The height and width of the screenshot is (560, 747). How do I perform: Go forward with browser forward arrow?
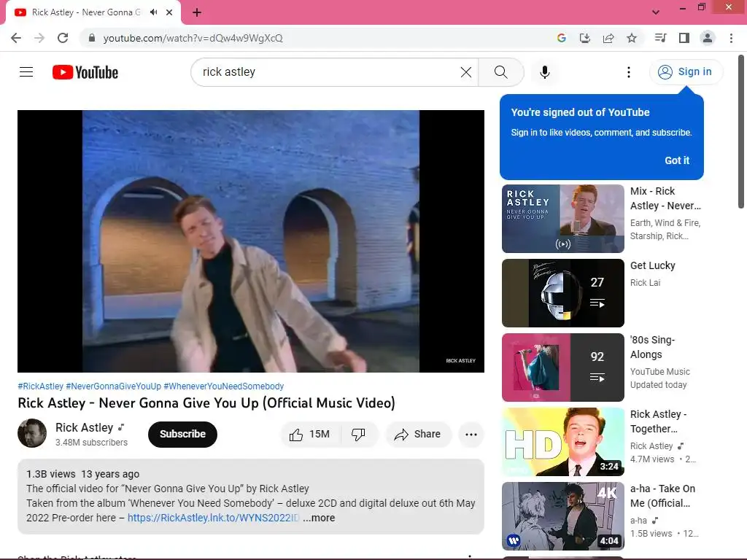(x=39, y=38)
